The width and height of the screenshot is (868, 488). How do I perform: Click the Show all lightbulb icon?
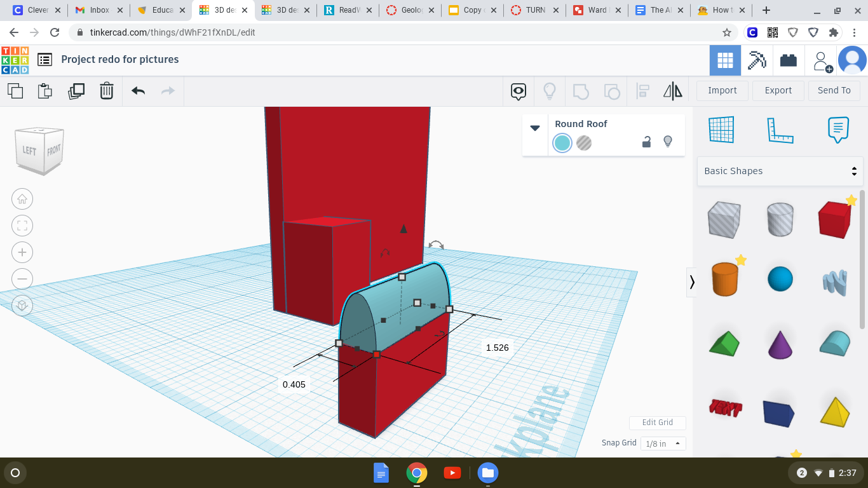(550, 91)
